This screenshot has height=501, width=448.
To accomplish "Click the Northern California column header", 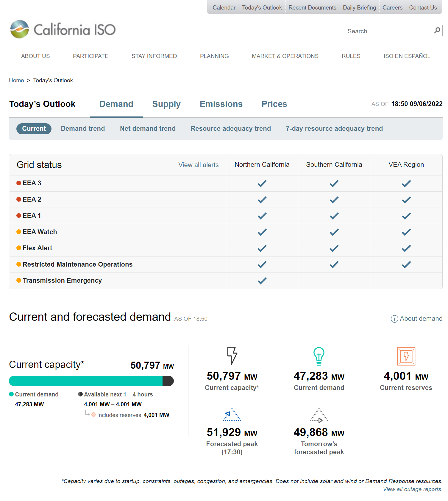I will [262, 164].
